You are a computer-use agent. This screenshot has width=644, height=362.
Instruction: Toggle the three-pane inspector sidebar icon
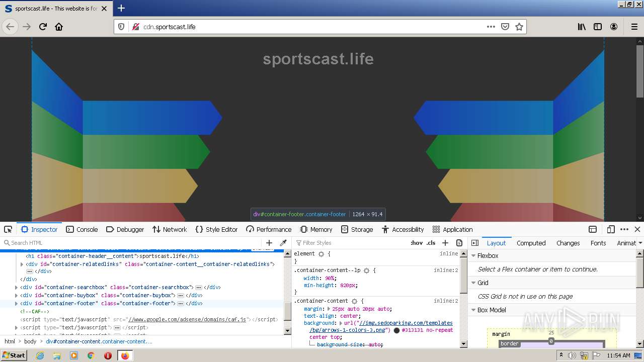point(475,243)
